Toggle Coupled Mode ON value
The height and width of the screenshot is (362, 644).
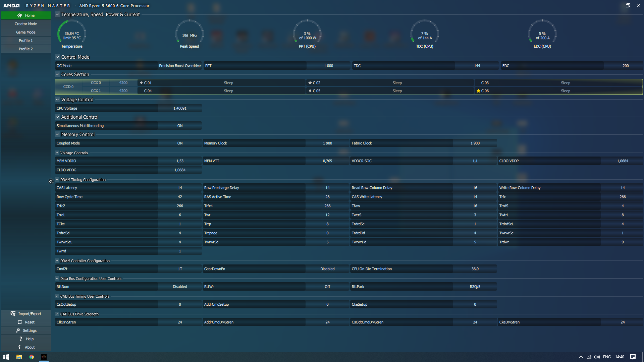[180, 143]
